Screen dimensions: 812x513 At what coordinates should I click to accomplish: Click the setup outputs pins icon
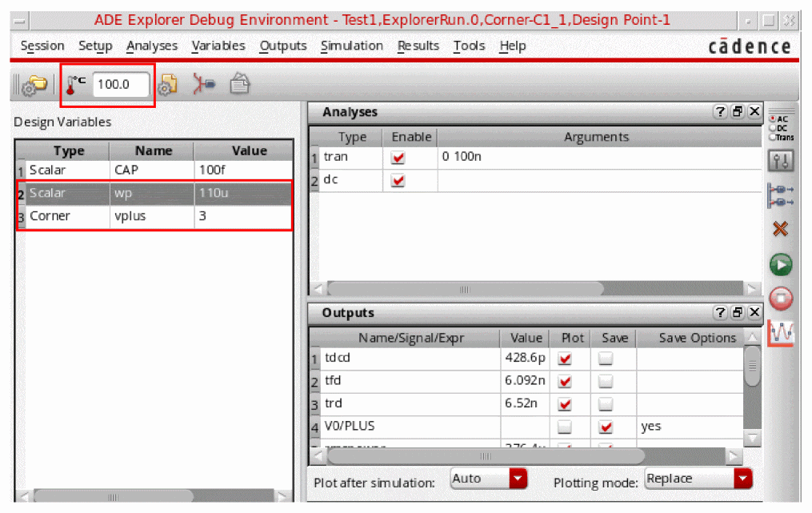(781, 195)
